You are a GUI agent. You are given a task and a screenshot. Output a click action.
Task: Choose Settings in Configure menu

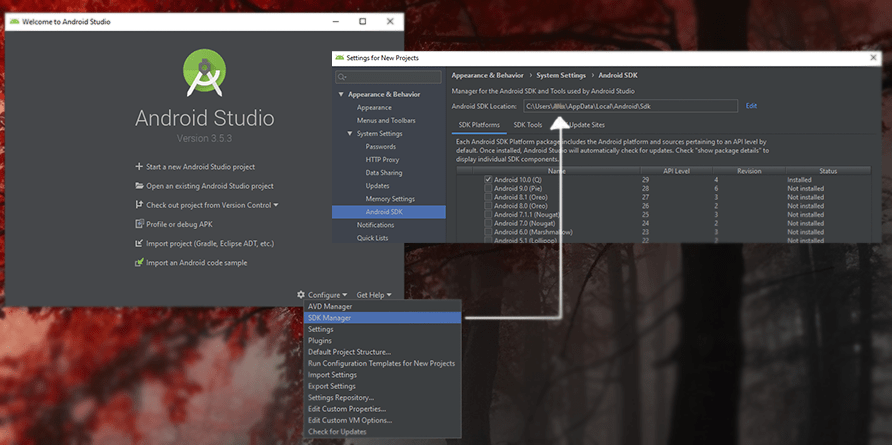click(382, 329)
